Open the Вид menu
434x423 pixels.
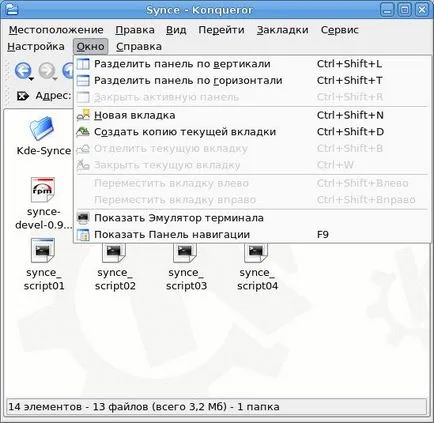176,30
